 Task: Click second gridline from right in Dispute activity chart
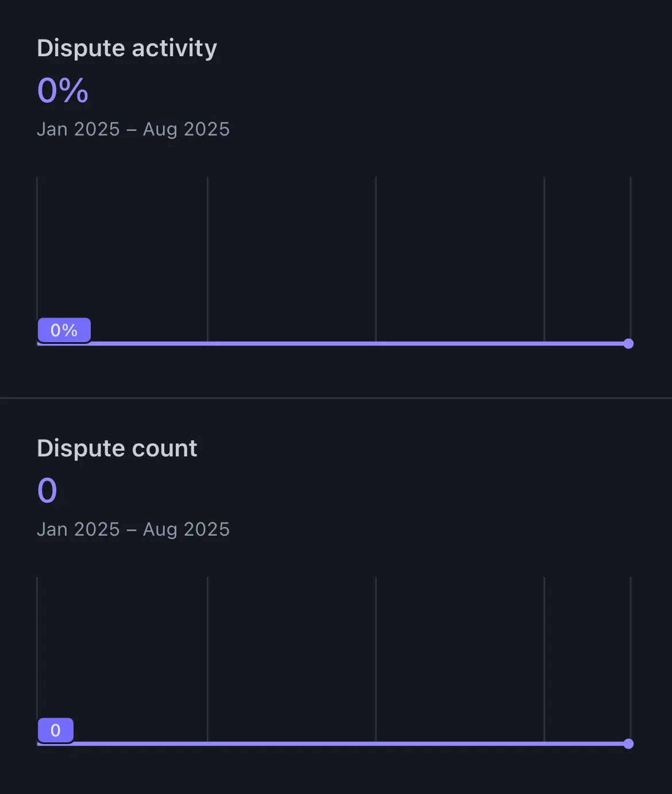pyautogui.click(x=544, y=258)
